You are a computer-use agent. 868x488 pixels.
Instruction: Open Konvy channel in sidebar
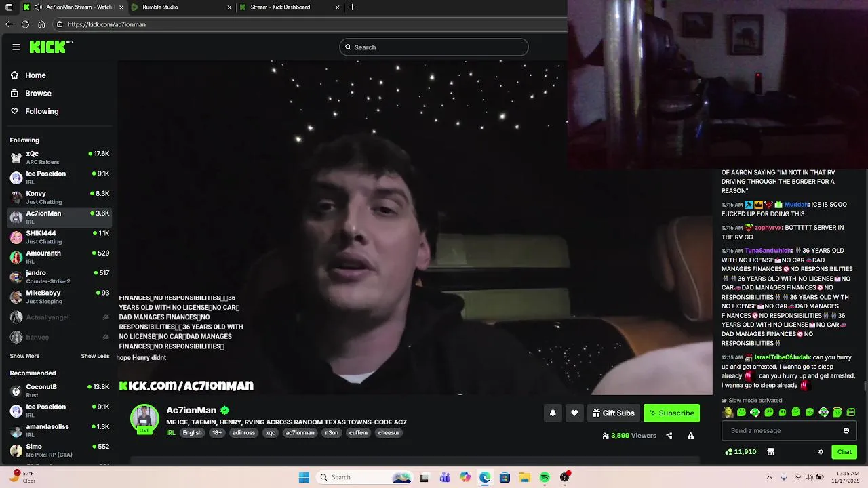point(60,197)
